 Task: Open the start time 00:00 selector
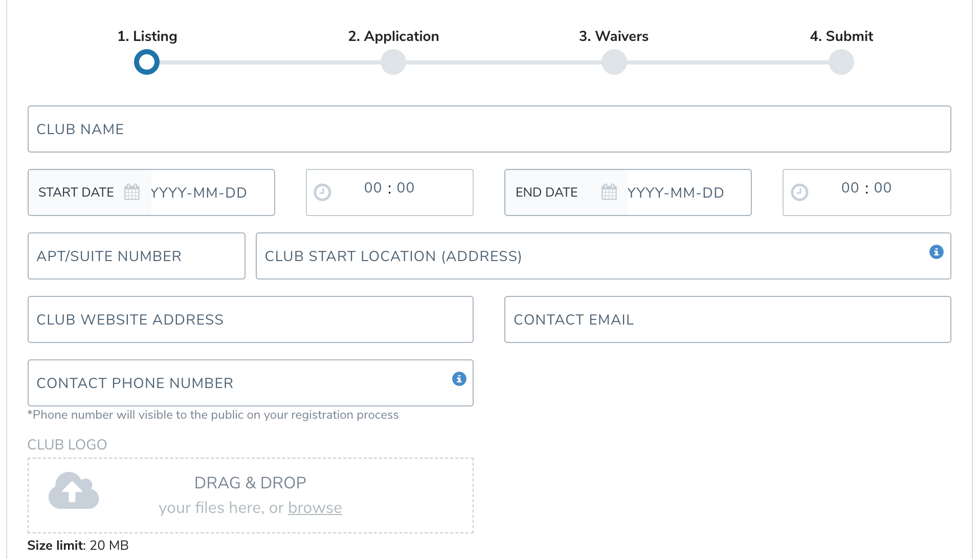389,188
